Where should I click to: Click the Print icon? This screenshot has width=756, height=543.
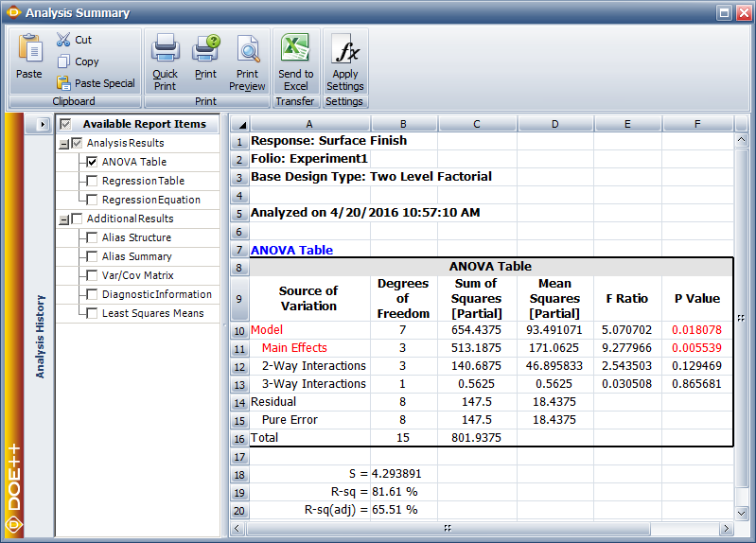click(x=206, y=48)
